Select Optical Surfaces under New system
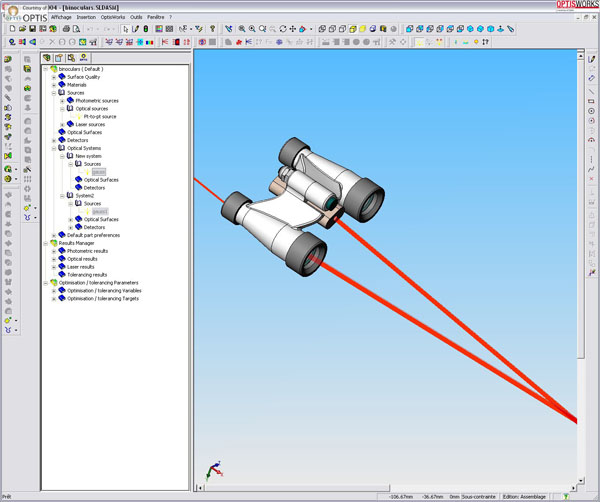Viewport: 600px width, 502px height. coord(101,180)
